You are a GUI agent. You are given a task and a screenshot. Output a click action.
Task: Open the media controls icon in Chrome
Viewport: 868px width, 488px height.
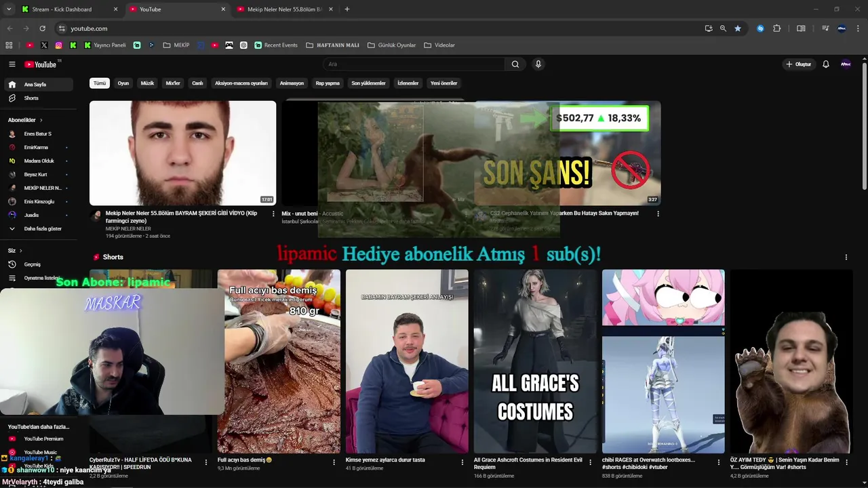click(x=825, y=28)
